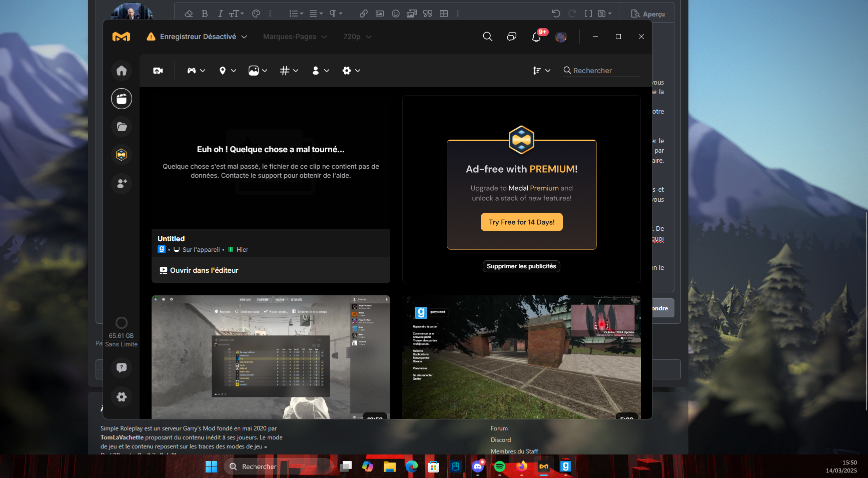Image resolution: width=868 pixels, height=478 pixels.
Task: Insert quote icon in forum editor
Action: [x=428, y=14]
